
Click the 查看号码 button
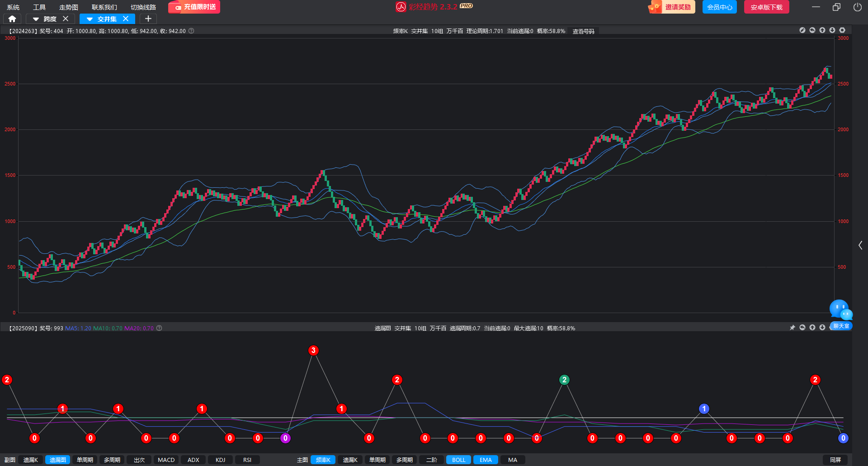tap(584, 31)
